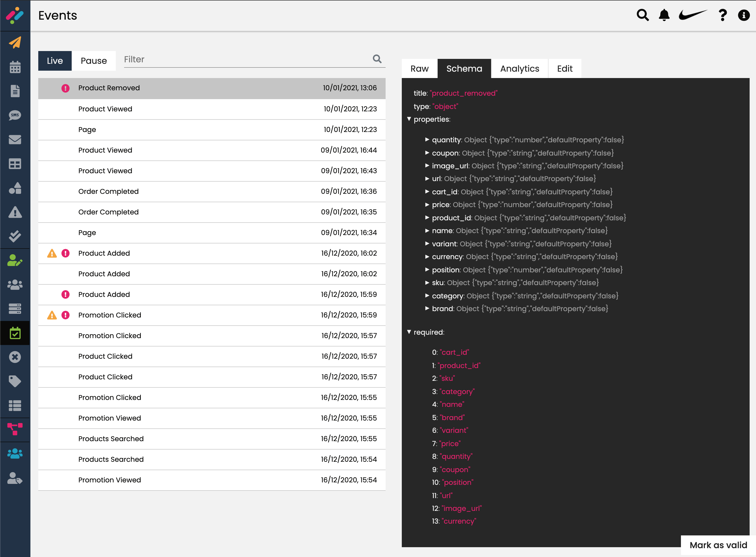Switch event stream to Live mode

[55, 61]
